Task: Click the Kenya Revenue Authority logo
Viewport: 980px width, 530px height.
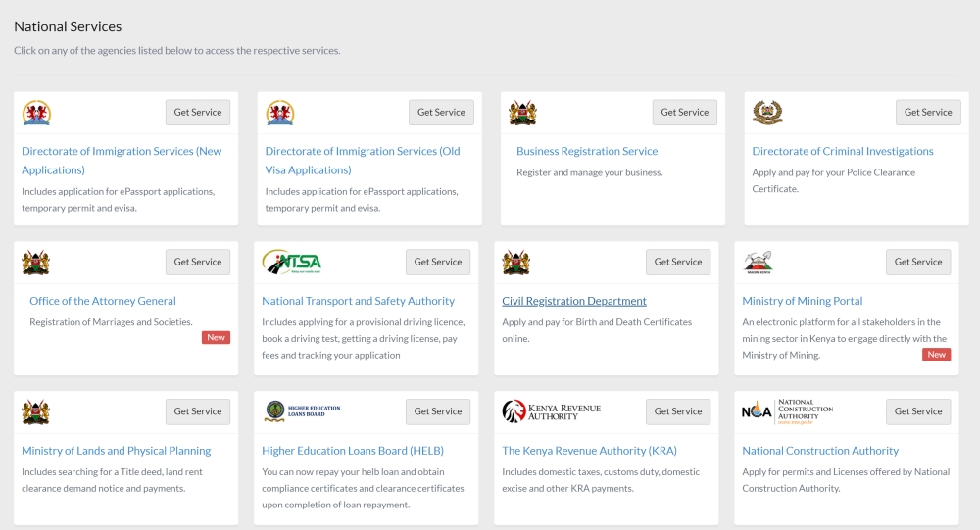Action: [x=551, y=411]
